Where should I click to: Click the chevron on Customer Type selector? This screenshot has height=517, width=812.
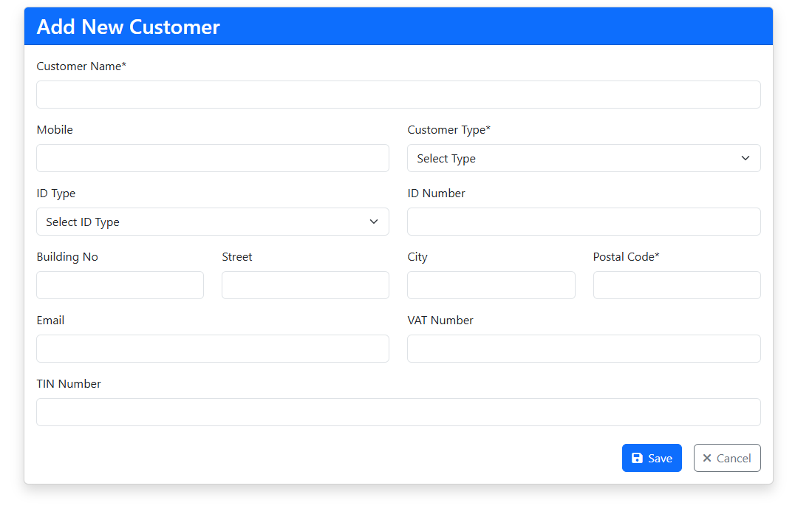point(746,158)
